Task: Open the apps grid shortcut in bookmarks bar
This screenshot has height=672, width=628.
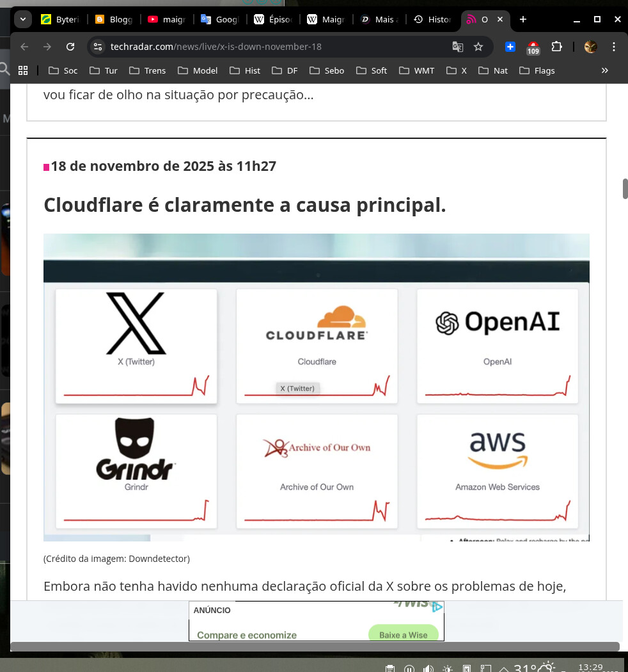Action: [x=23, y=70]
